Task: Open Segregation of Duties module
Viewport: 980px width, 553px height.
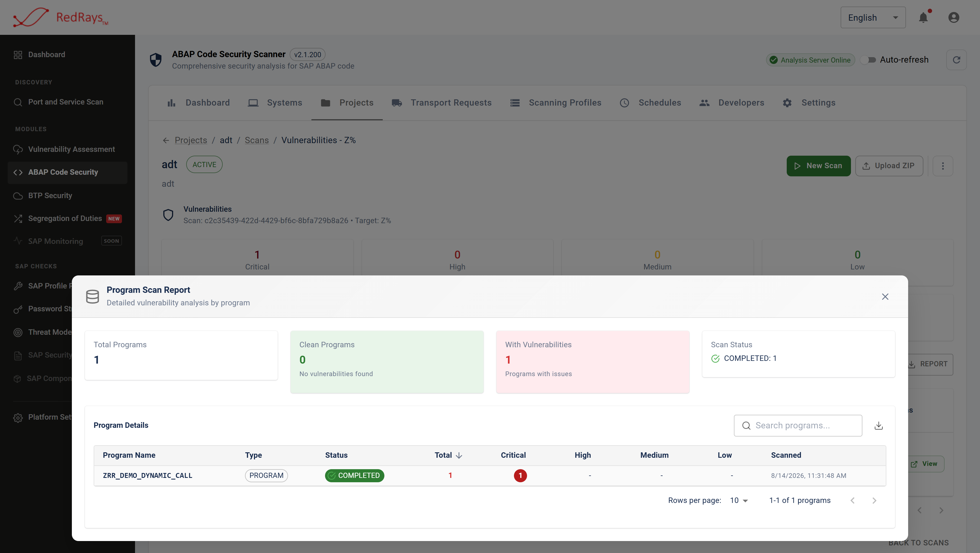Action: coord(67,219)
